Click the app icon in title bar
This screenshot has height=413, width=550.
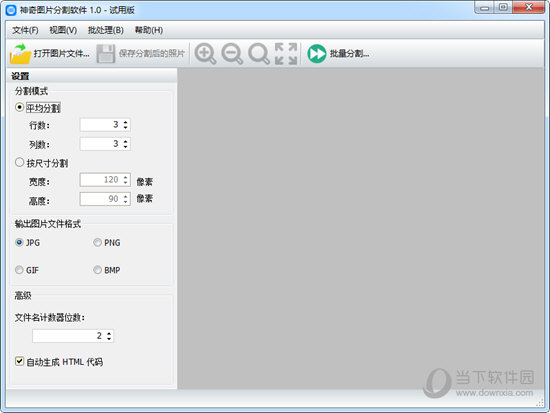[x=11, y=10]
